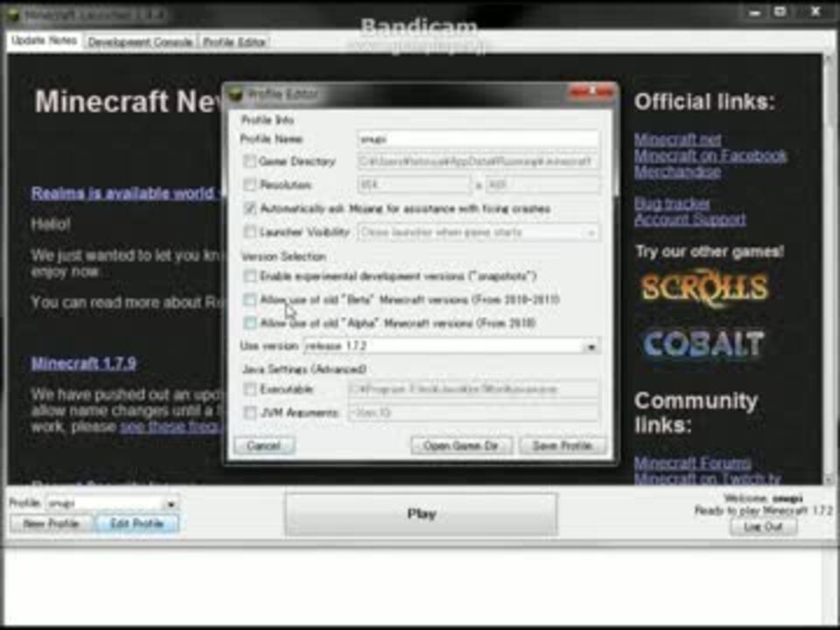Click the New Profile button
This screenshot has width=840, height=630.
coord(52,523)
